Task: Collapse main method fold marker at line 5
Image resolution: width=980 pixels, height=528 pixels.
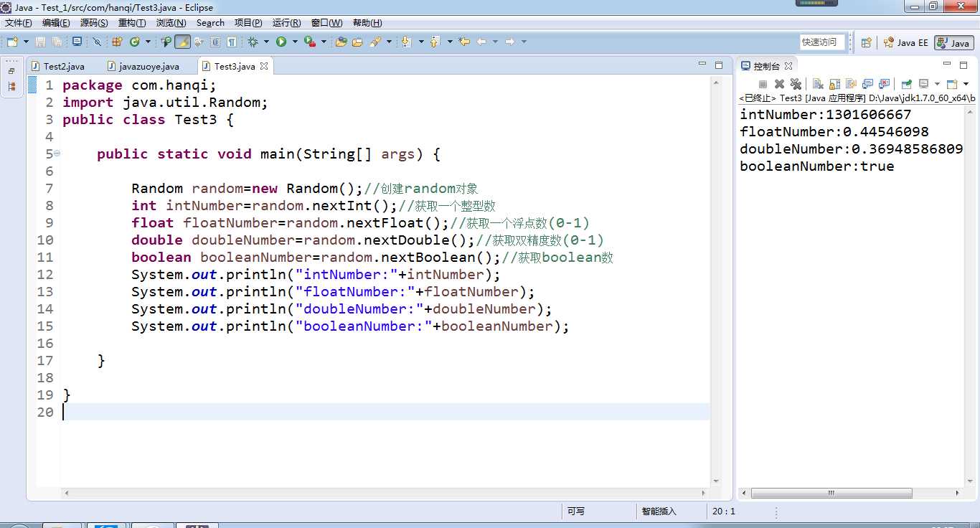Action: click(x=57, y=154)
